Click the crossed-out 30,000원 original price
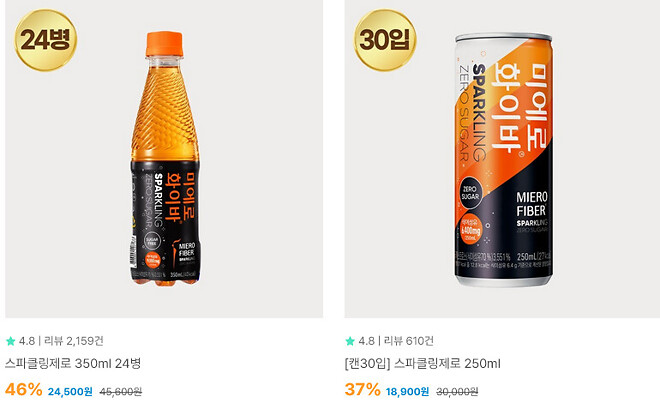The width and height of the screenshot is (660, 403). (x=457, y=392)
